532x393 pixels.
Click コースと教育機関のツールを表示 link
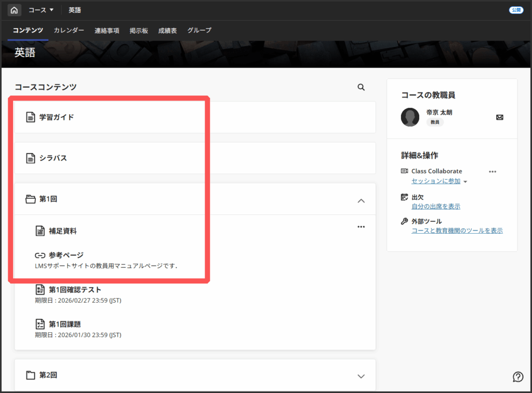pos(457,231)
